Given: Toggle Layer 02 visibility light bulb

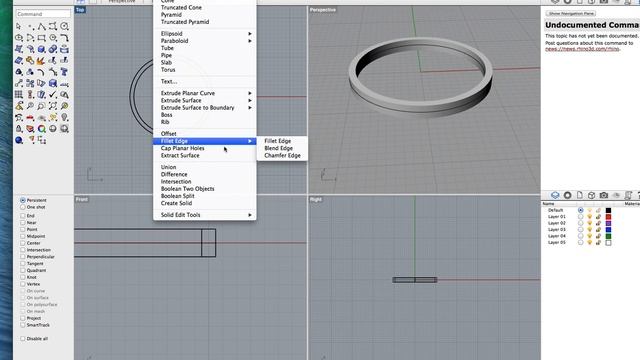Looking at the screenshot, I should tap(589, 223).
